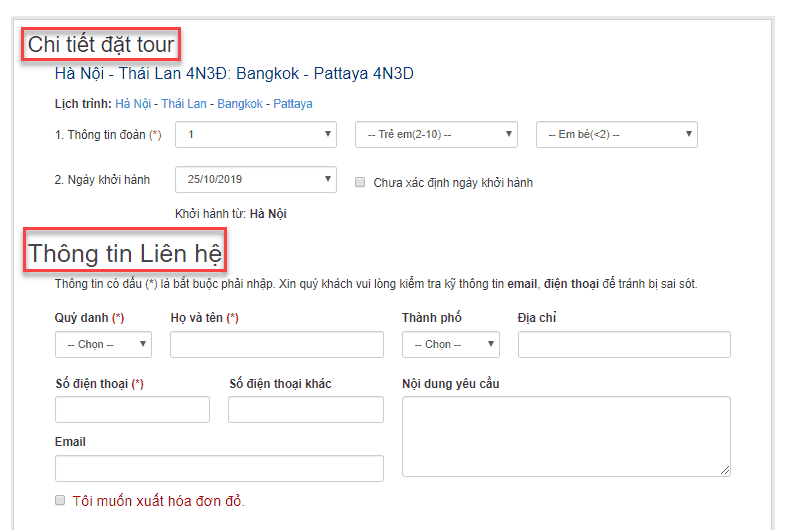Click the Địa chỉ text field
The width and height of the screenshot is (787, 530).
click(624, 345)
